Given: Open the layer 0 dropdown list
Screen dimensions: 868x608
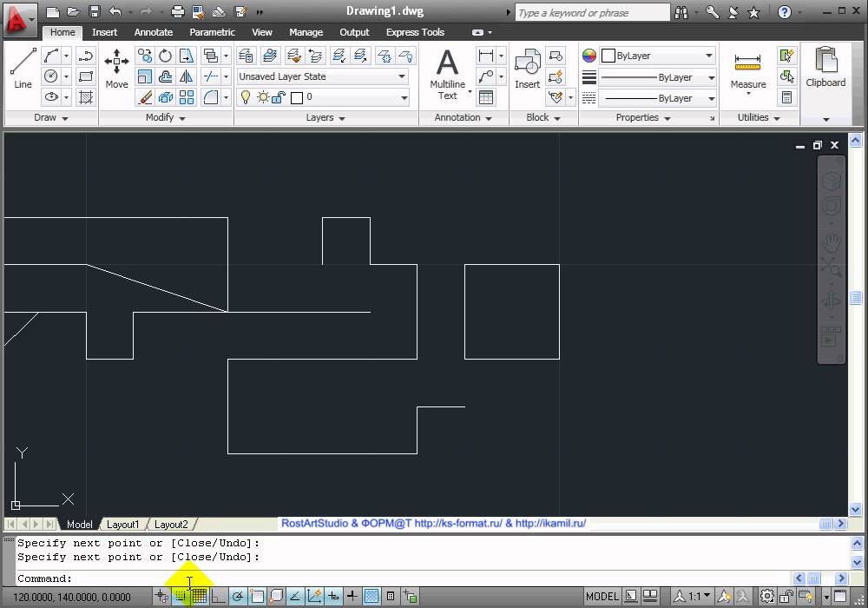Looking at the screenshot, I should point(404,97).
